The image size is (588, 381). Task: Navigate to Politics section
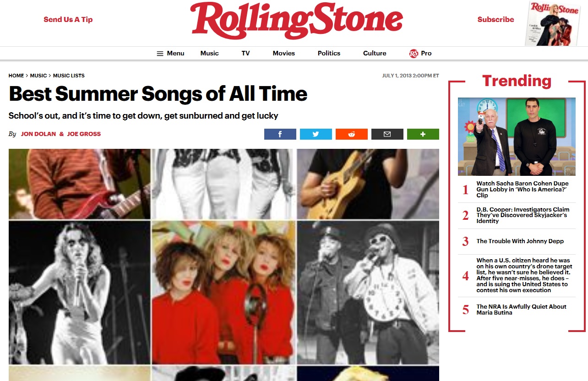[x=329, y=53]
